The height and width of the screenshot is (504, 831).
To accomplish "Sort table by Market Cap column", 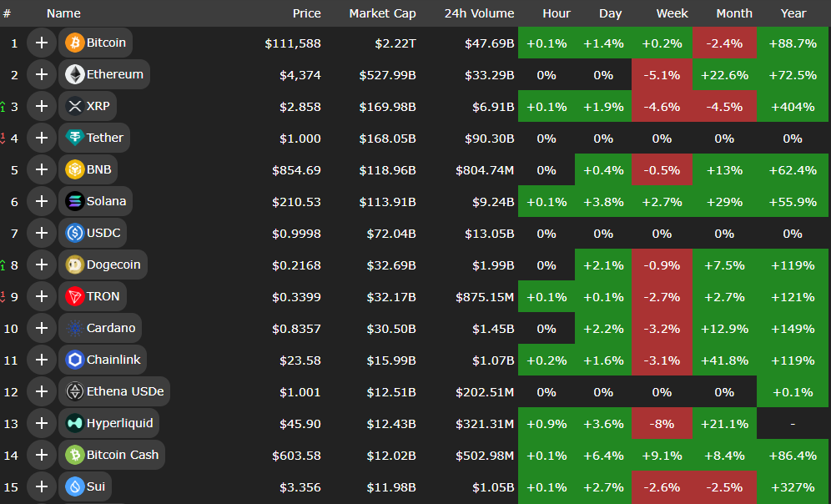I will tap(382, 13).
